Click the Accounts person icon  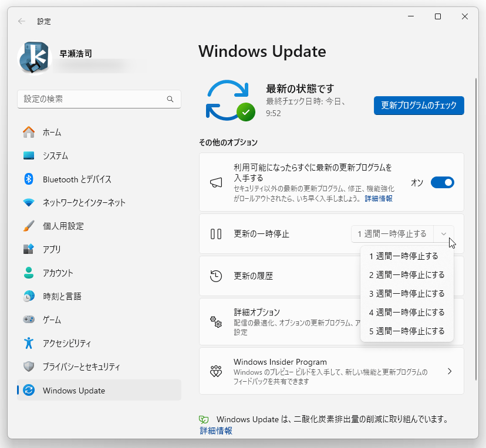29,273
